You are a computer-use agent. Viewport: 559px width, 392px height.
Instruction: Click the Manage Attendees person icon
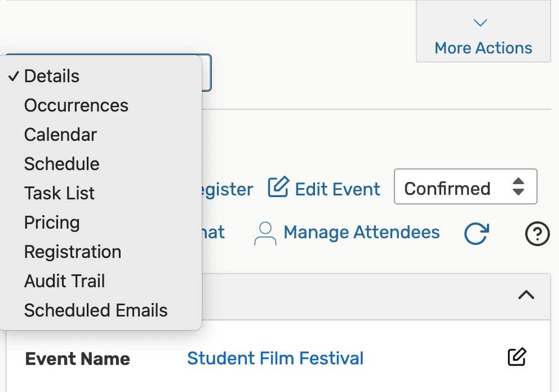pos(265,233)
